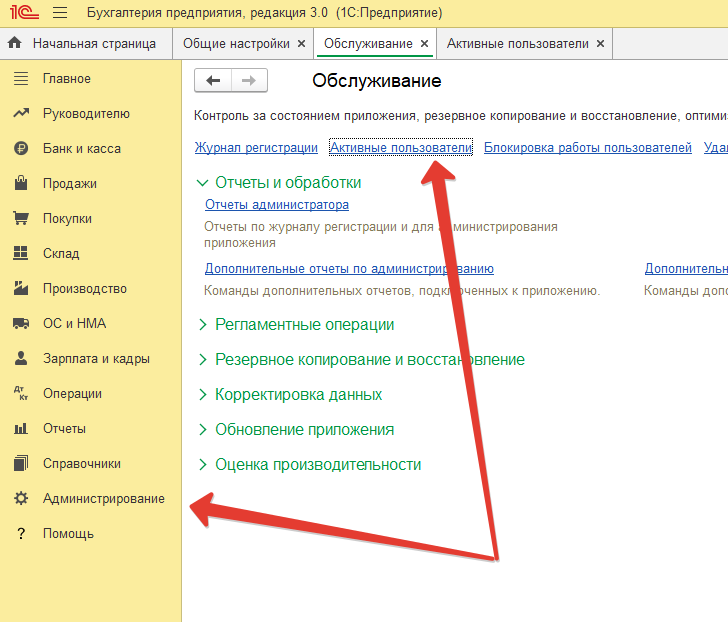Click the Операции Дт/Кт icon
Viewport: 728px width, 622px height.
21,393
